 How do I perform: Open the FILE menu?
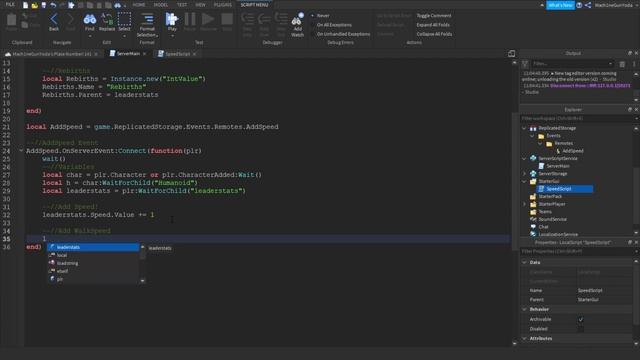pyautogui.click(x=10, y=4)
